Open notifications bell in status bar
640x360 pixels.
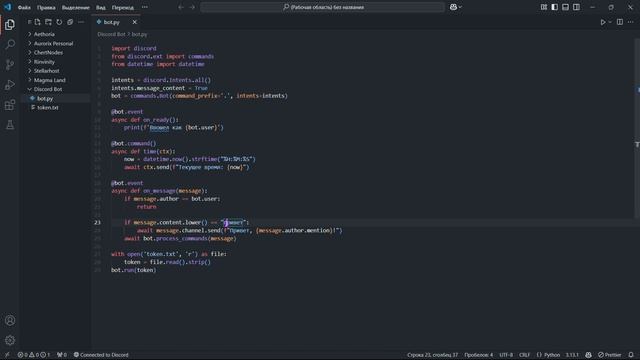[x=631, y=355]
